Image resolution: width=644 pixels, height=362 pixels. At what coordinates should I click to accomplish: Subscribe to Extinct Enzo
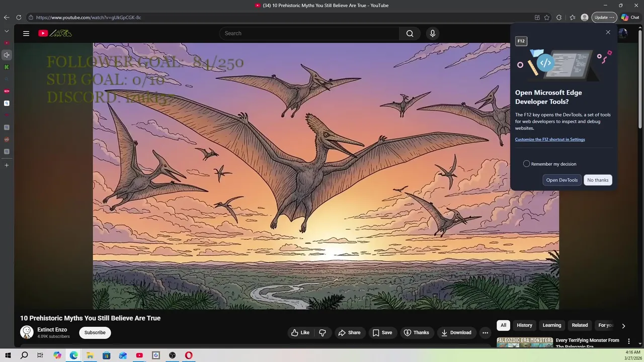95,332
